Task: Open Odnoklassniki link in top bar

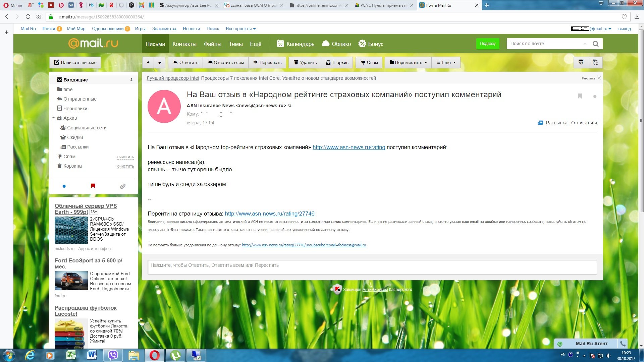Action: point(108,29)
